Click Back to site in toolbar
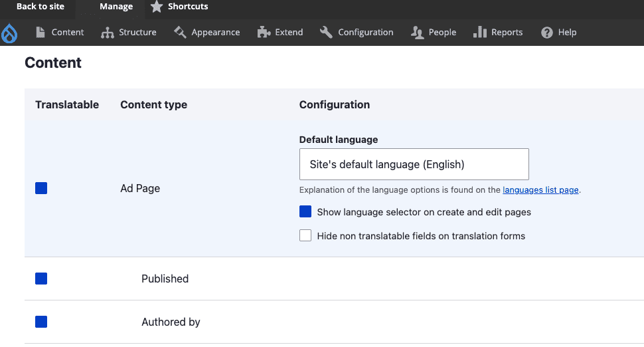 coord(40,7)
